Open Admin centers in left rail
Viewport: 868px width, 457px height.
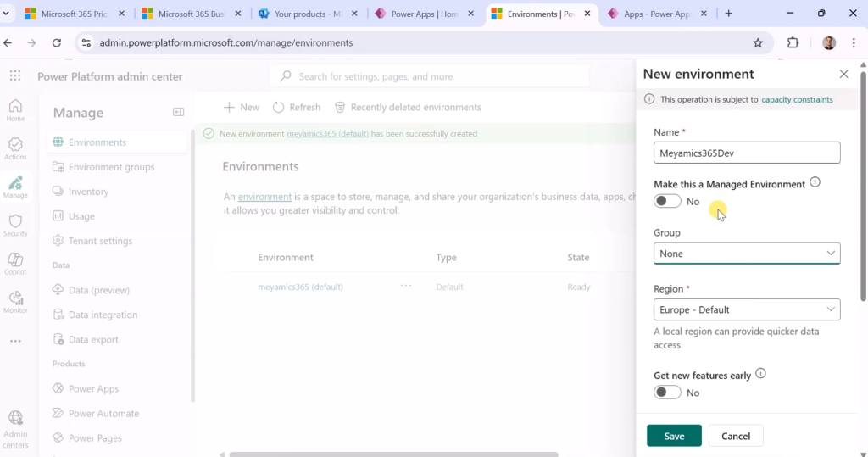(15, 430)
